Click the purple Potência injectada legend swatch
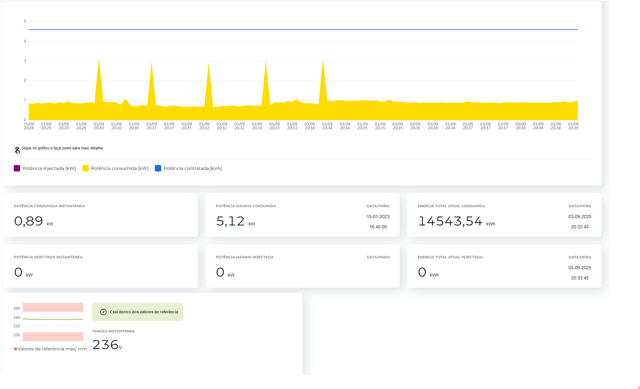The image size is (640, 389). point(17,168)
